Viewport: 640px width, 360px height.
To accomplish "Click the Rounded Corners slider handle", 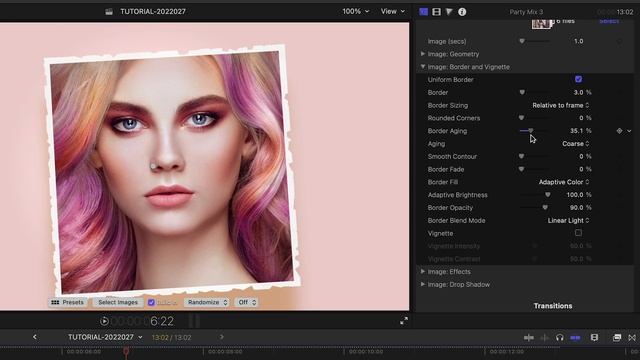I will [x=521, y=118].
